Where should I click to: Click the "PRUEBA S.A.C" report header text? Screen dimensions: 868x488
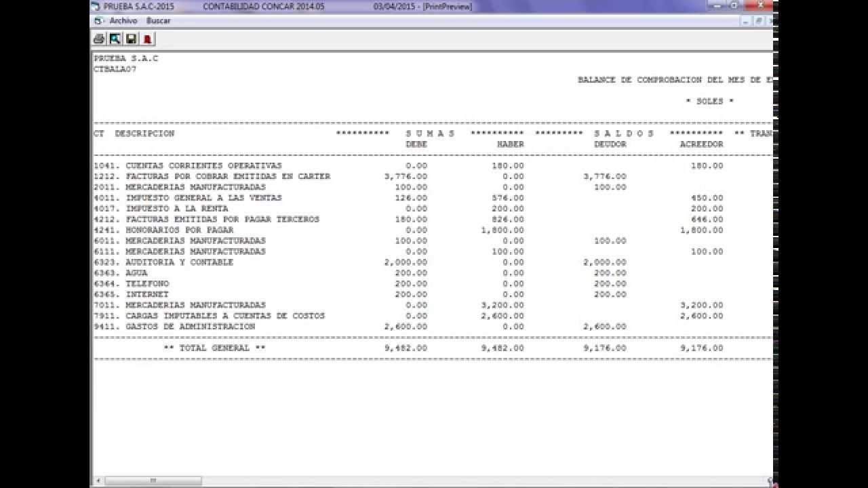(x=126, y=58)
